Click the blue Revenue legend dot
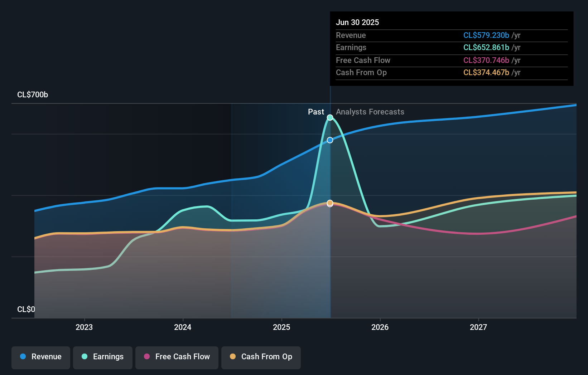Screen dimensions: 588x375 coord(23,356)
